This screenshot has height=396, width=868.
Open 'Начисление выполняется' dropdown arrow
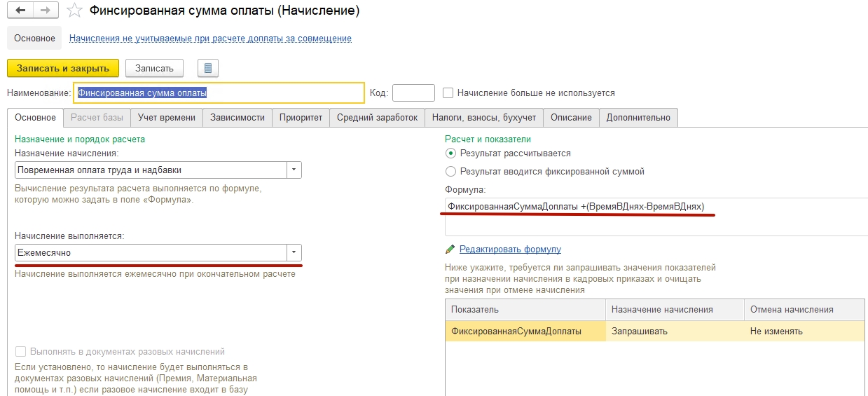coord(294,252)
